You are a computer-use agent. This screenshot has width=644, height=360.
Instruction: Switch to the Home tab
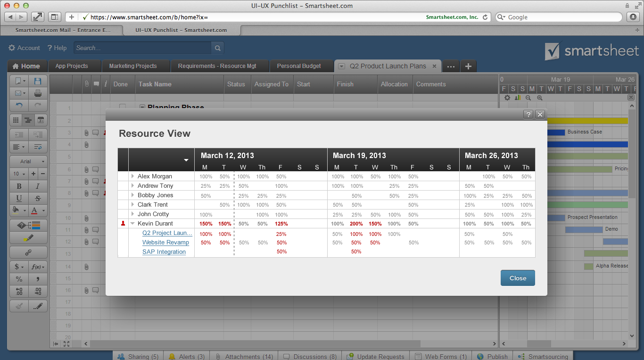point(26,66)
